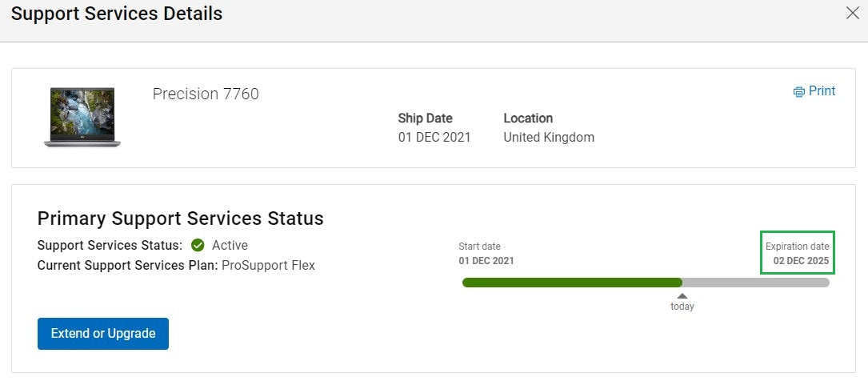Click the today label under the bar
Screen dimensions: 868x381
coord(682,307)
